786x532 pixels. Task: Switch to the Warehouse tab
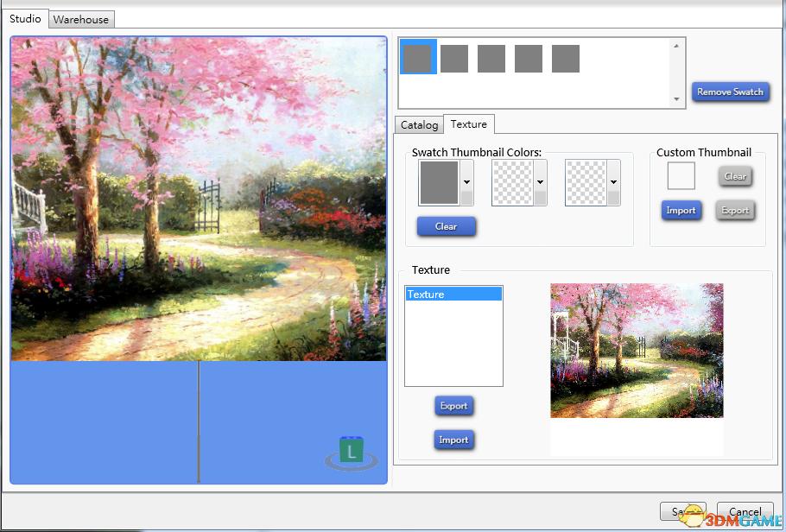pos(81,19)
